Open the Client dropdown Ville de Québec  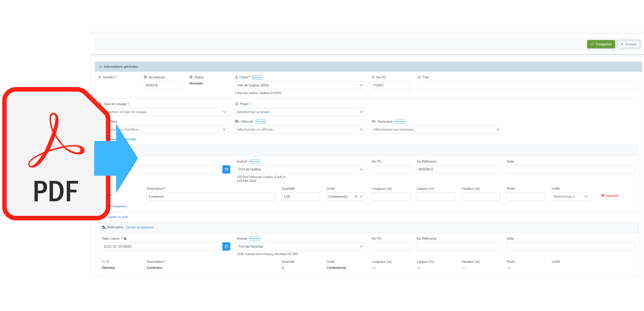click(x=300, y=85)
